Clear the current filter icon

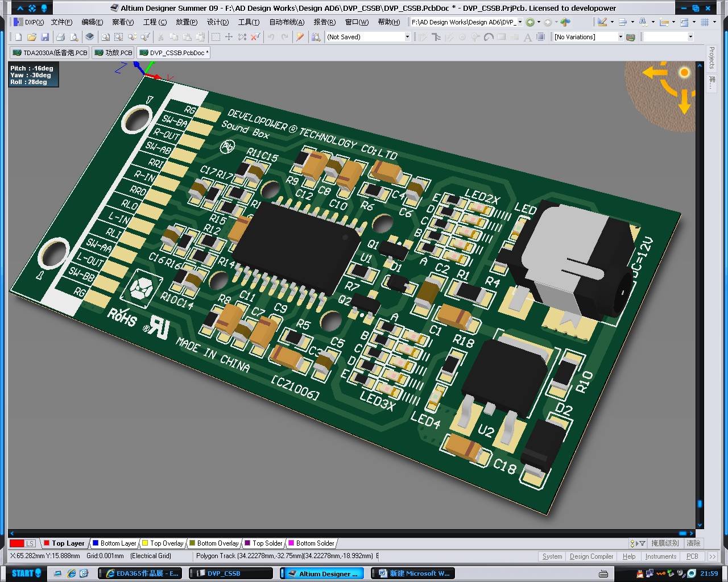tap(255, 37)
